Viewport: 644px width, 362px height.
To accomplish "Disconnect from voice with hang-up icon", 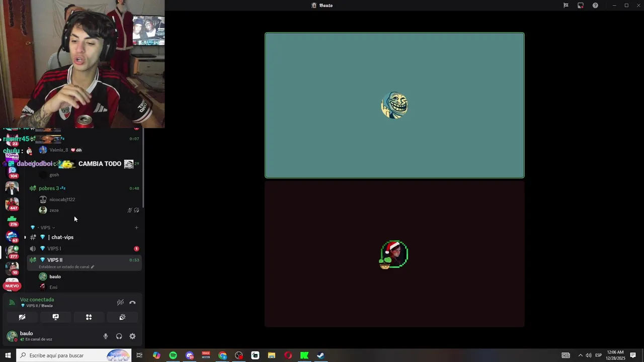I will [132, 302].
